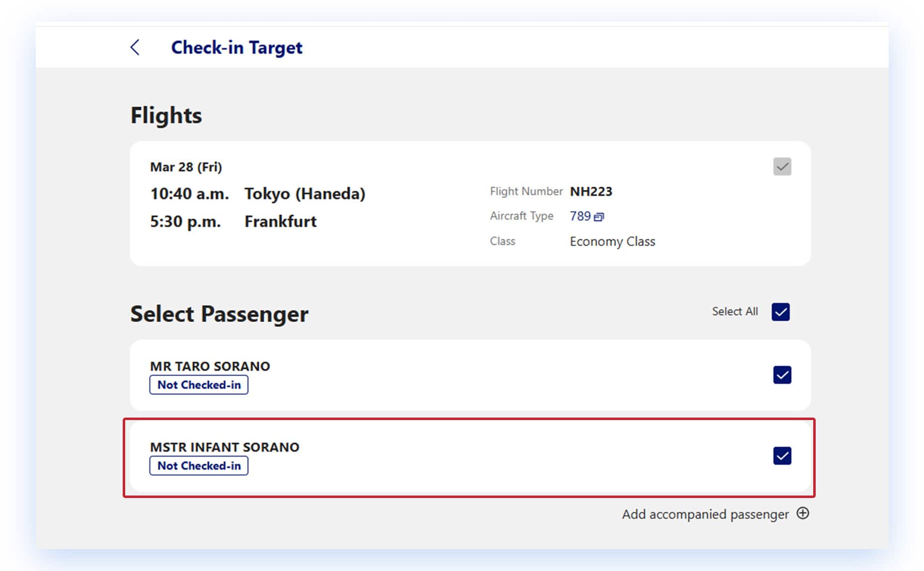The width and height of the screenshot is (924, 571).
Task: Click the Economy Class label
Action: pyautogui.click(x=612, y=242)
